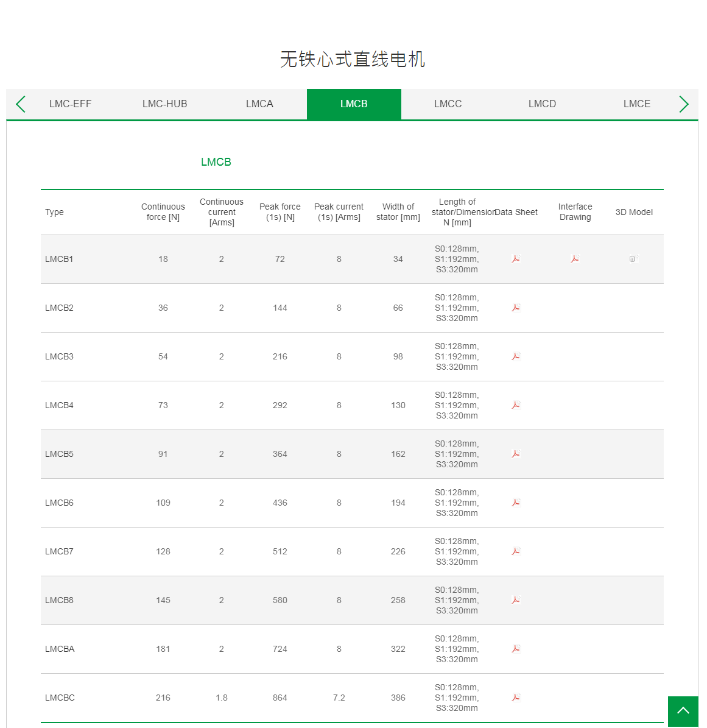Switch to the LMCC tab
Image resolution: width=707 pixels, height=728 pixels.
[448, 104]
